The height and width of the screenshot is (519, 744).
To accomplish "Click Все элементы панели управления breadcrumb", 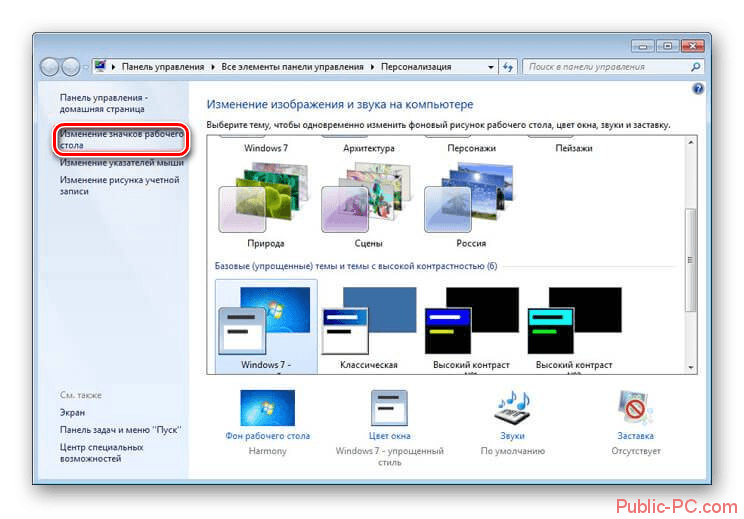I will click(292, 67).
